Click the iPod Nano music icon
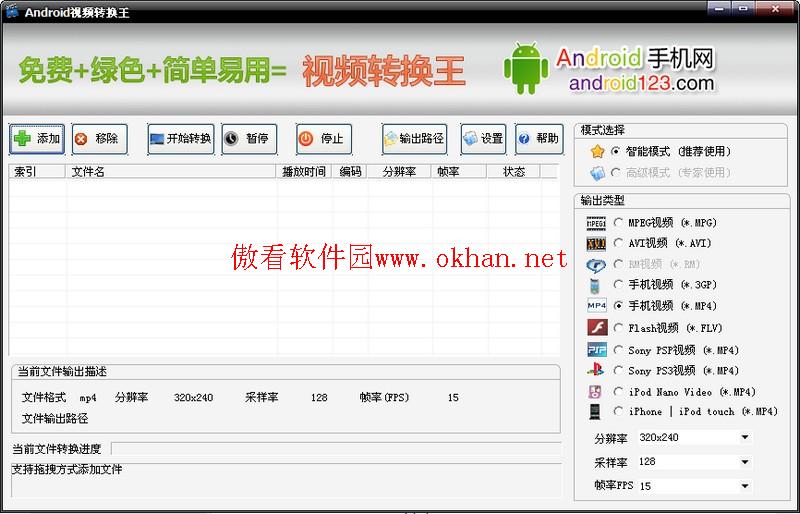This screenshot has width=800, height=514. [595, 392]
